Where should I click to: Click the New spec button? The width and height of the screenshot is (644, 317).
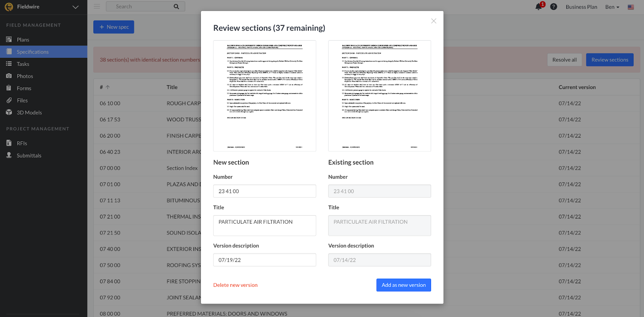tap(114, 27)
